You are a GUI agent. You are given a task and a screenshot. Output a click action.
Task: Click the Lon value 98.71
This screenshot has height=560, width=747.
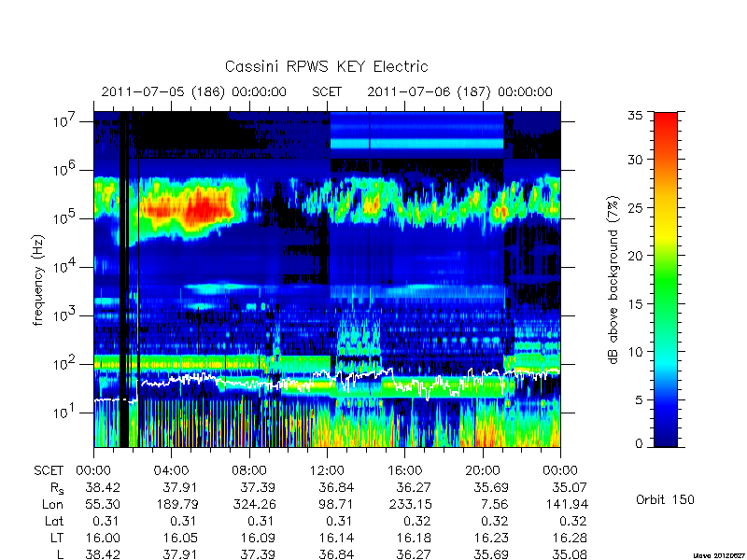[336, 504]
